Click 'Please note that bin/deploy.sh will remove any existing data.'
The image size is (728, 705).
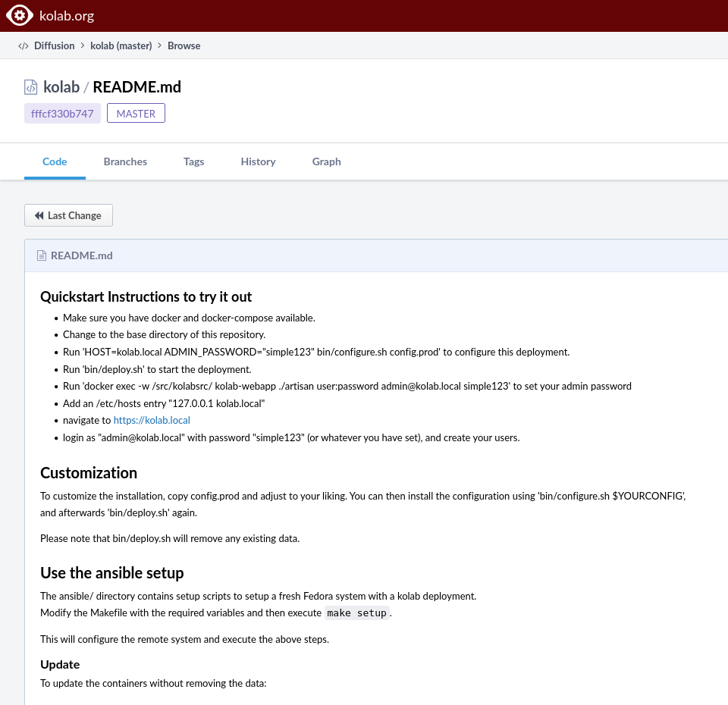(x=170, y=539)
